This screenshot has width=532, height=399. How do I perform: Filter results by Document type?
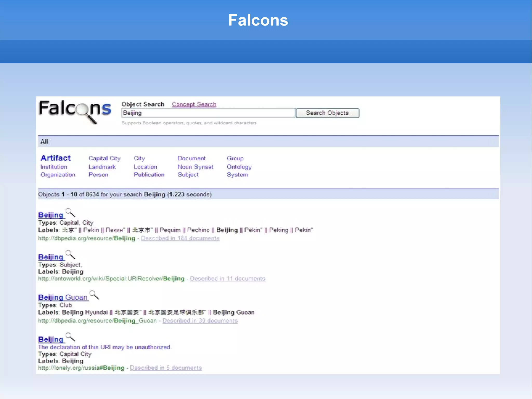191,158
